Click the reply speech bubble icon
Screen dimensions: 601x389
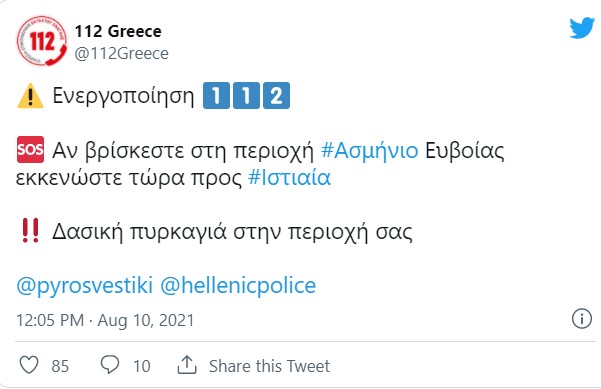pos(110,364)
